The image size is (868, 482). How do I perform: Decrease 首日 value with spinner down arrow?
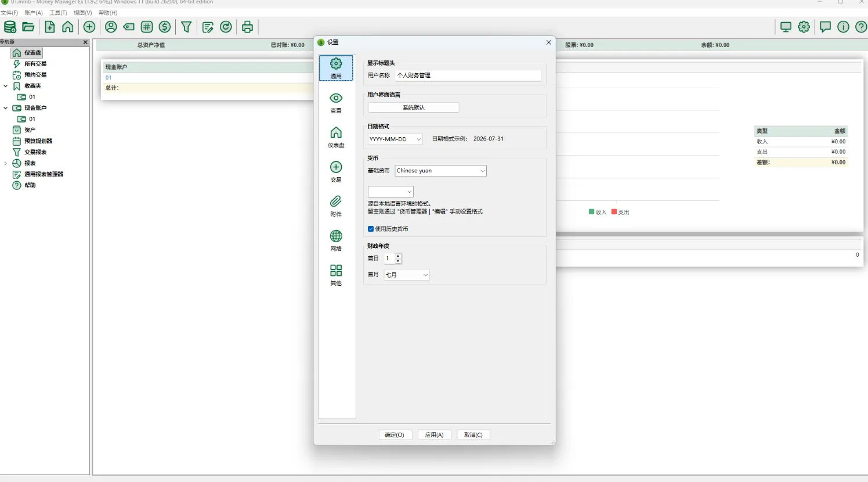pyautogui.click(x=398, y=261)
